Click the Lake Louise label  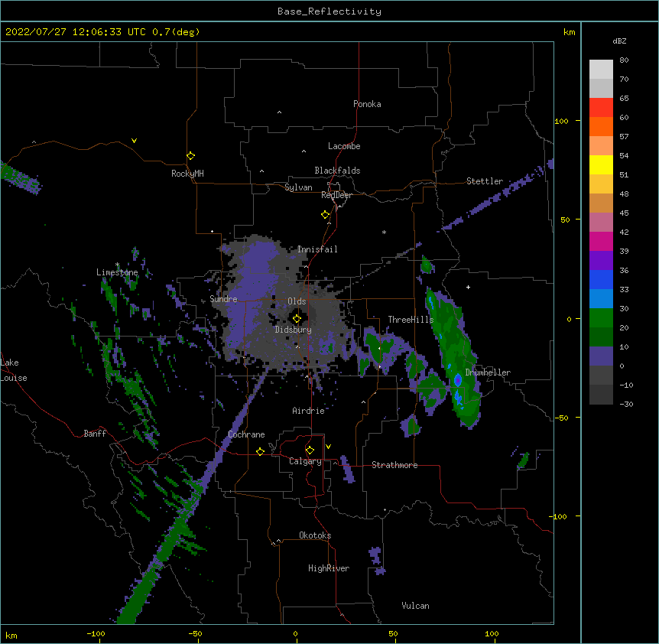point(14,370)
